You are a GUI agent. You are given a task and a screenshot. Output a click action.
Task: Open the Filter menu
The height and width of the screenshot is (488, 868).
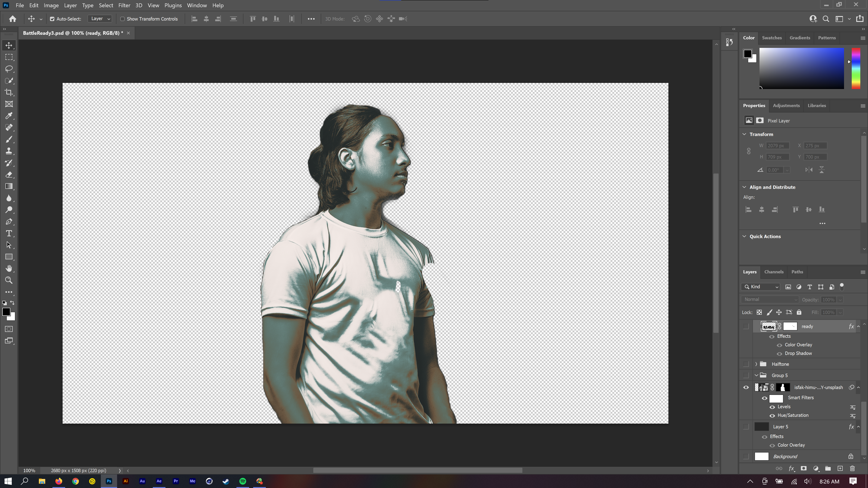pos(124,5)
